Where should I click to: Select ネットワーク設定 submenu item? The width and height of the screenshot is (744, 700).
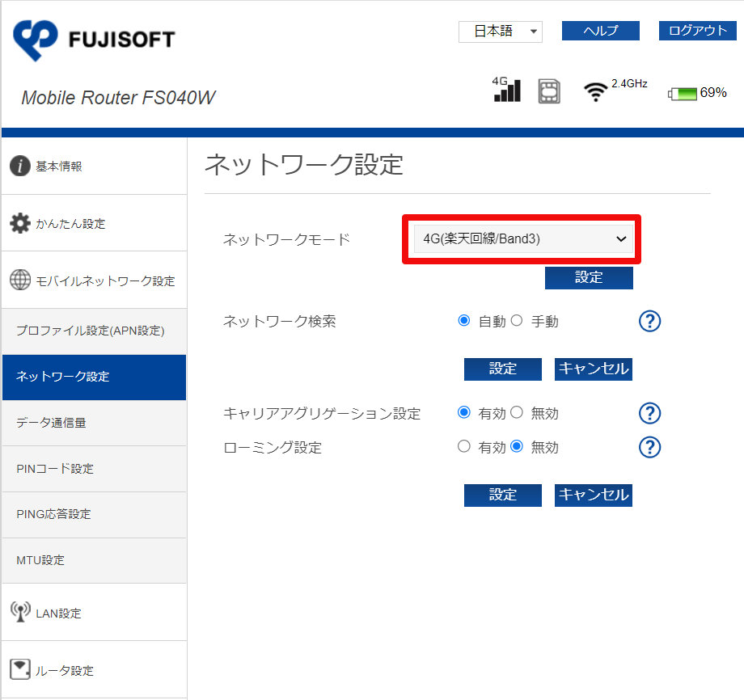94,377
